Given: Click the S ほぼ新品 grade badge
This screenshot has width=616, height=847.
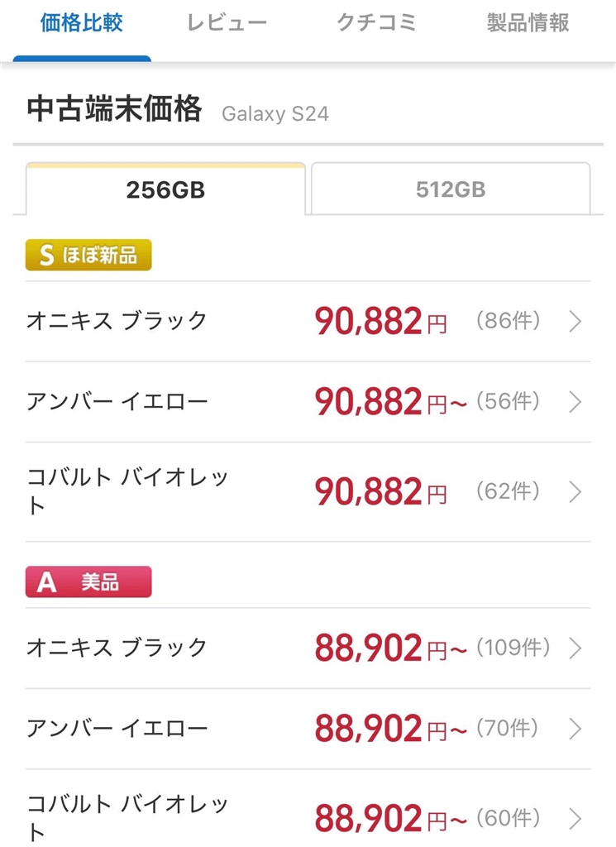Looking at the screenshot, I should pyautogui.click(x=88, y=256).
